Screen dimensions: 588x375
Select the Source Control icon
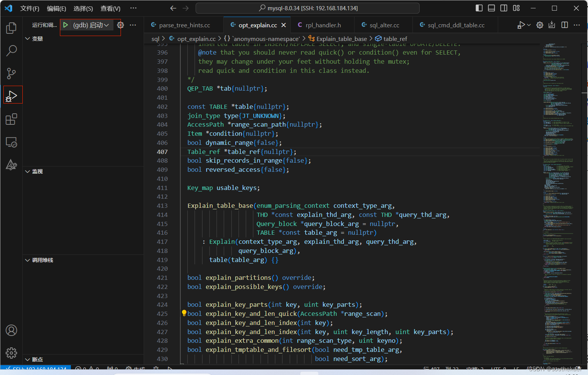point(11,73)
